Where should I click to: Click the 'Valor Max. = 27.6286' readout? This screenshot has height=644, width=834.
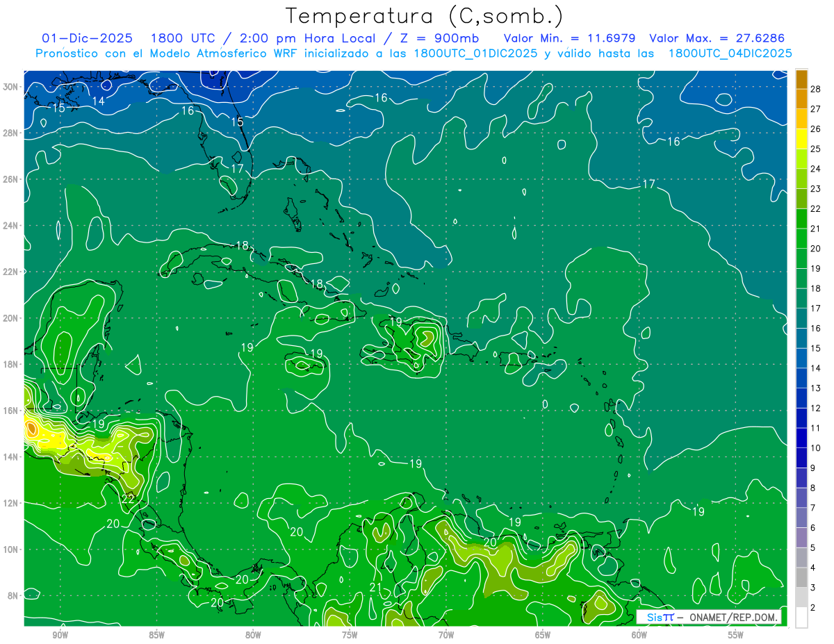pos(717,38)
